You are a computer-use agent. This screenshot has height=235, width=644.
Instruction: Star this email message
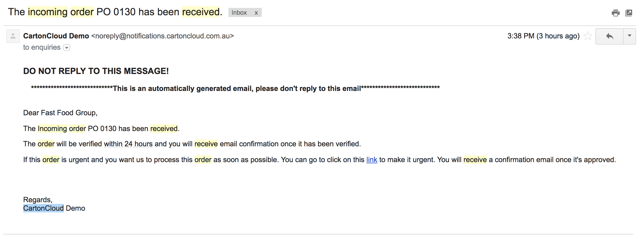(588, 36)
